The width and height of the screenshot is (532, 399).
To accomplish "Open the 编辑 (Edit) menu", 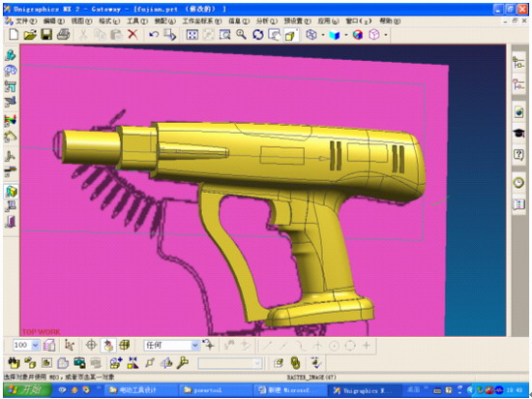I will tap(53, 21).
